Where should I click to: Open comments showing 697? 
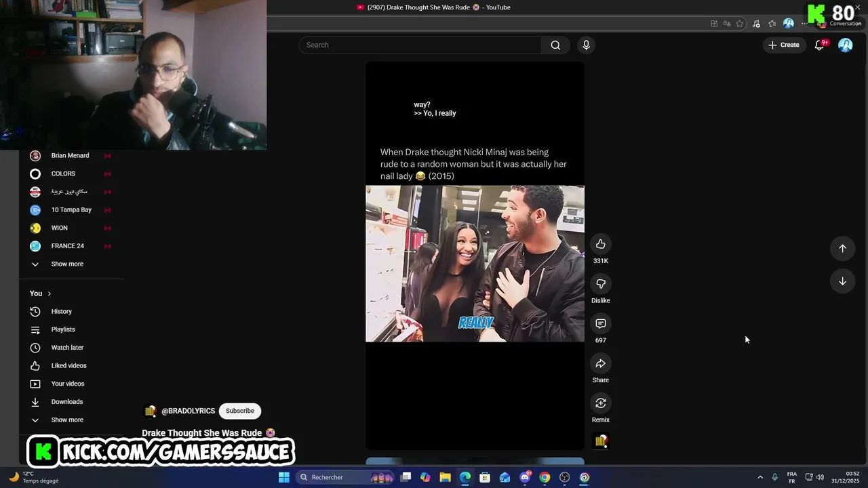(x=600, y=324)
